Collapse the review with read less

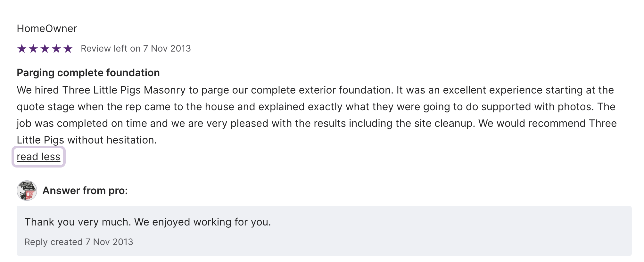(x=38, y=157)
